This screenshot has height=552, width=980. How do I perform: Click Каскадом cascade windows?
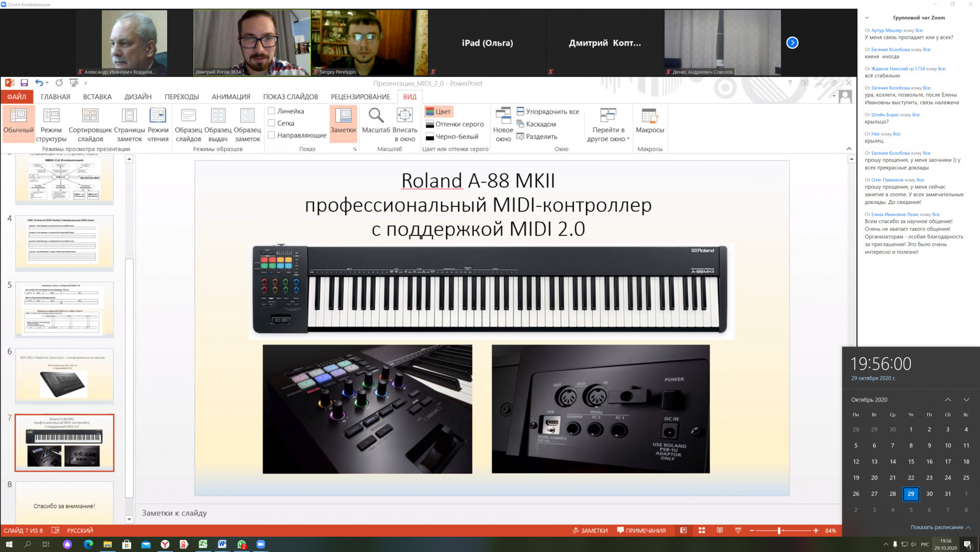coord(536,124)
